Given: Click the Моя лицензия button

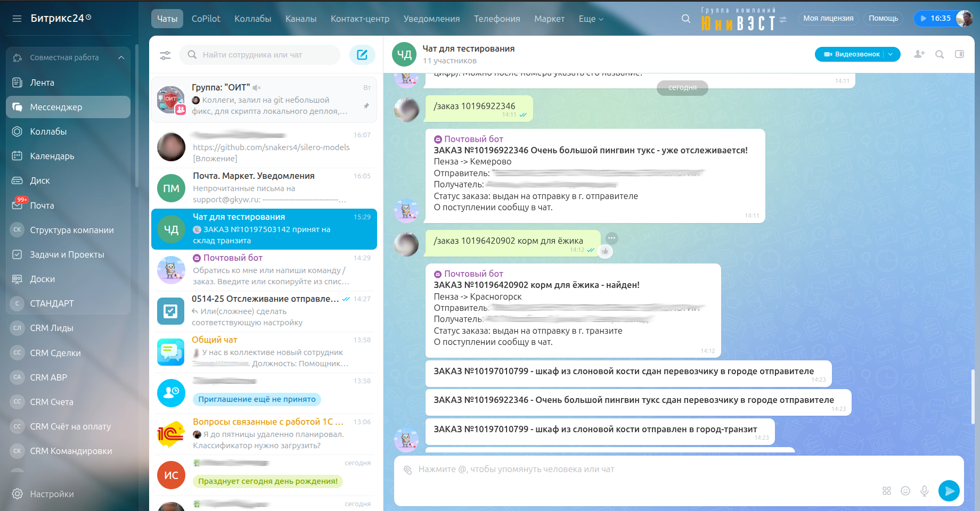Looking at the screenshot, I should pos(828,18).
